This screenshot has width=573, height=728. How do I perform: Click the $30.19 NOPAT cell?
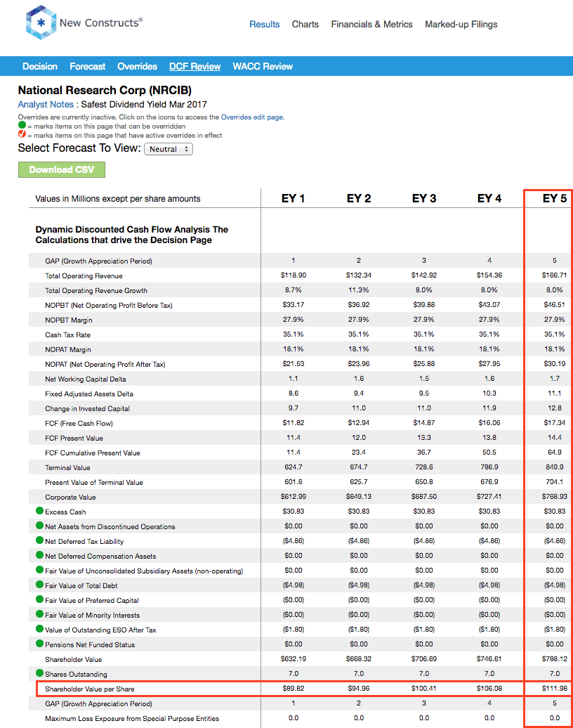coord(555,363)
